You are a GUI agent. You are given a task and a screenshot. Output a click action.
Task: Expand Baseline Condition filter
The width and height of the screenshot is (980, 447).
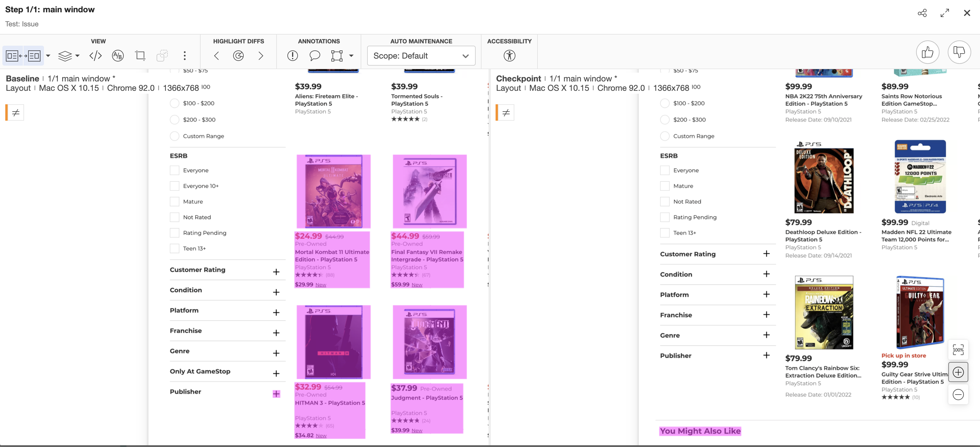point(276,292)
